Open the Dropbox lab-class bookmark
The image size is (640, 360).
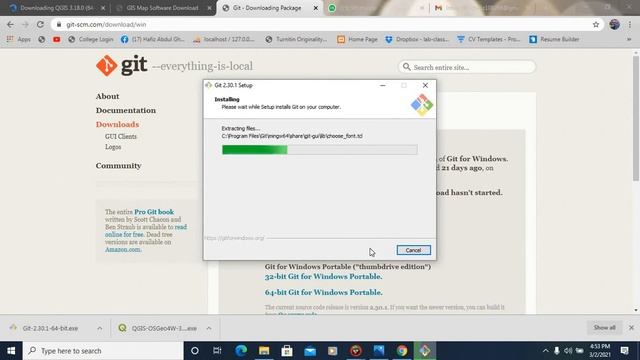coord(417,40)
